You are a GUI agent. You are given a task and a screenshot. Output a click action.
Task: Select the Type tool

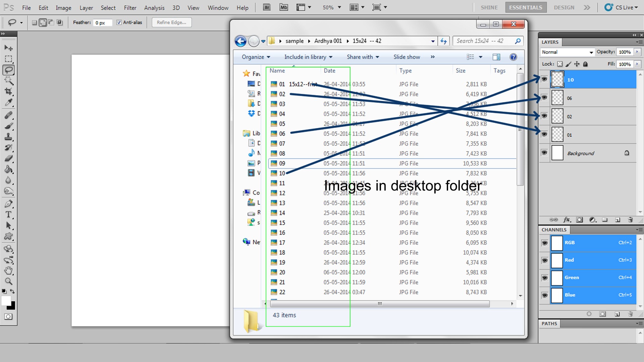(x=8, y=215)
